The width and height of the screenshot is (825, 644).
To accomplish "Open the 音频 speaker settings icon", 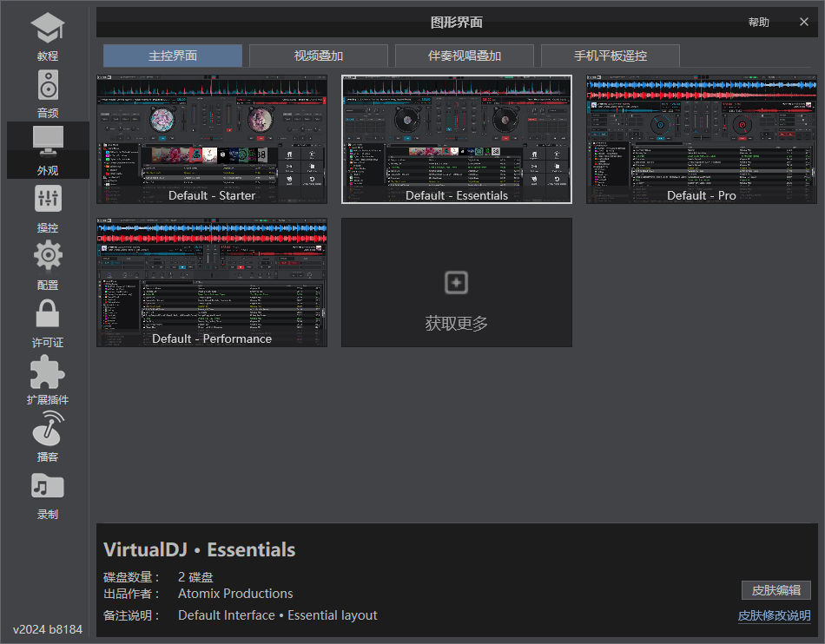I will (48, 86).
